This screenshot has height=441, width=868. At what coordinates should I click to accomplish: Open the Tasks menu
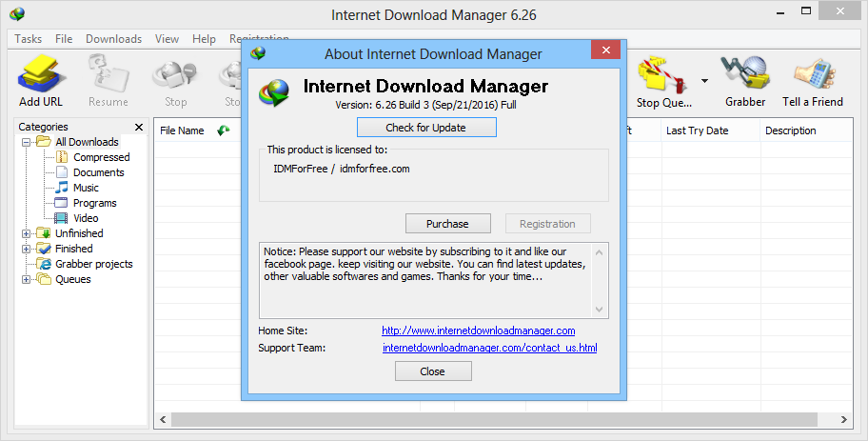[x=29, y=39]
